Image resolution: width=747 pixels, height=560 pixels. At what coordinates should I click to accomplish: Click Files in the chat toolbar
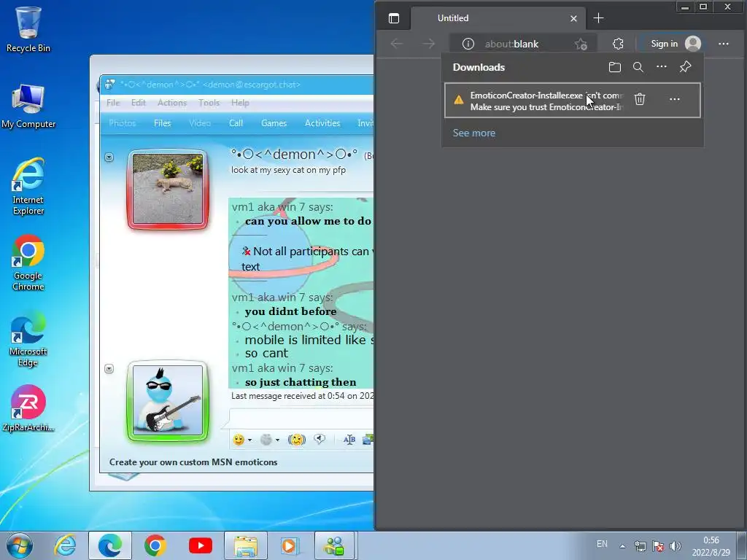click(x=163, y=123)
